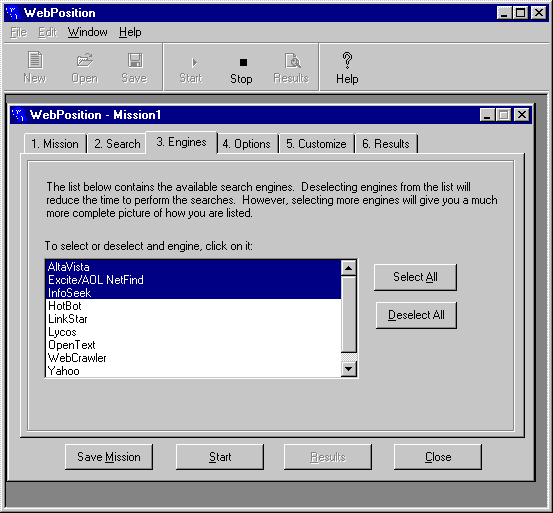Select LinkStar search engine
553x513 pixels.
point(194,319)
